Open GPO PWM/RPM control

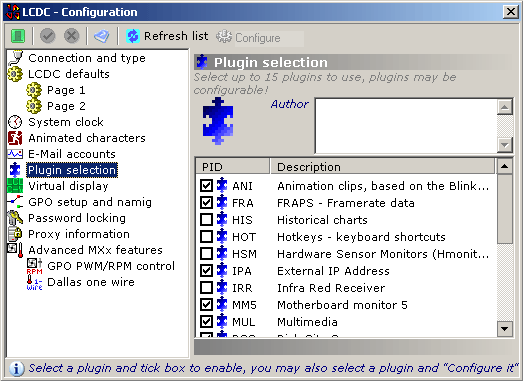pyautogui.click(x=111, y=266)
